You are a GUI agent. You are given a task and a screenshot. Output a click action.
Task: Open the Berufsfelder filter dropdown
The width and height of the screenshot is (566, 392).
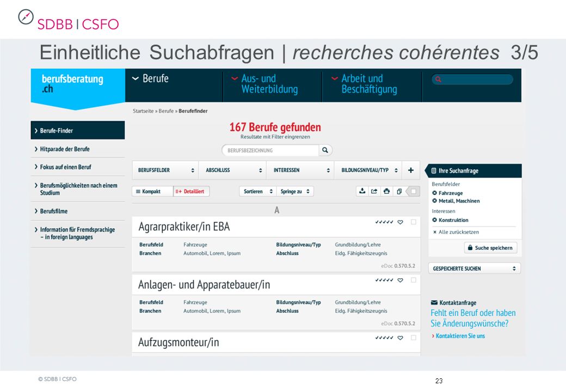(165, 170)
